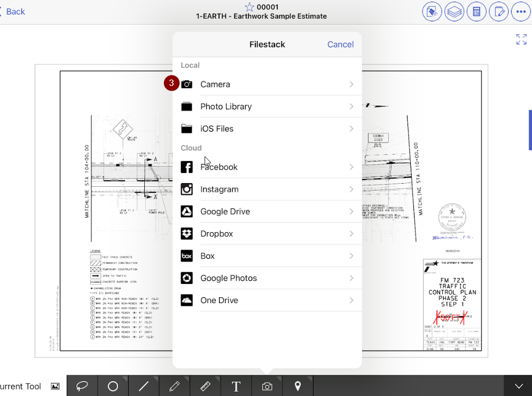Select the line drawing tool
Image resolution: width=532 pixels, height=396 pixels.
pyautogui.click(x=144, y=385)
